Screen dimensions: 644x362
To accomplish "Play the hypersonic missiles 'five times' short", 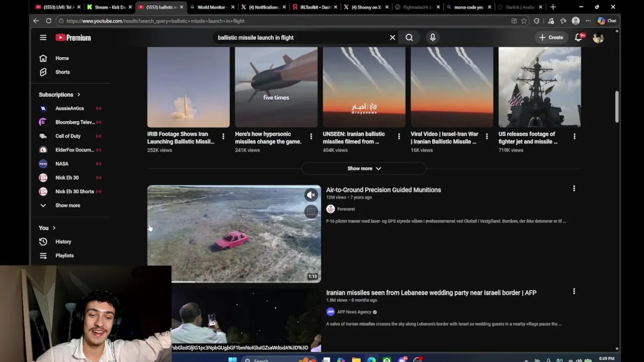I will [x=276, y=87].
